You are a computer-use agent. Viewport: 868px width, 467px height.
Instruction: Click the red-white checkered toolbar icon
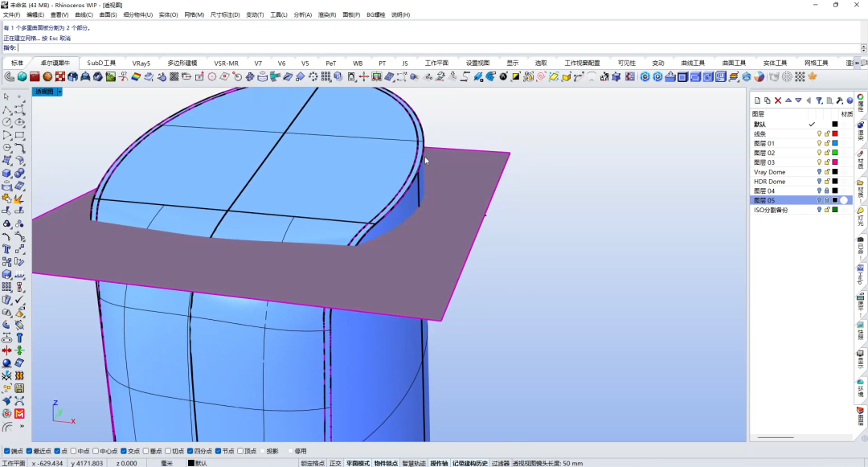coord(60,77)
